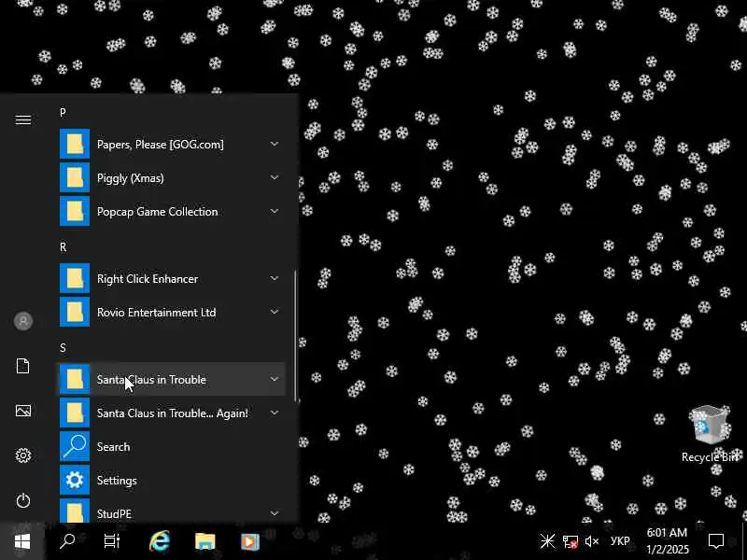Image resolution: width=747 pixels, height=560 pixels.
Task: Click the Papers, Please folder icon
Action: (75, 144)
